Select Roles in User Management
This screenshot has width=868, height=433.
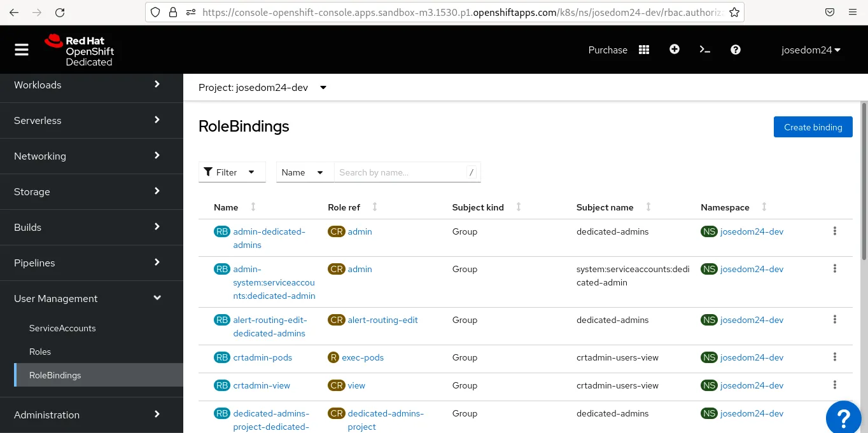tap(40, 352)
